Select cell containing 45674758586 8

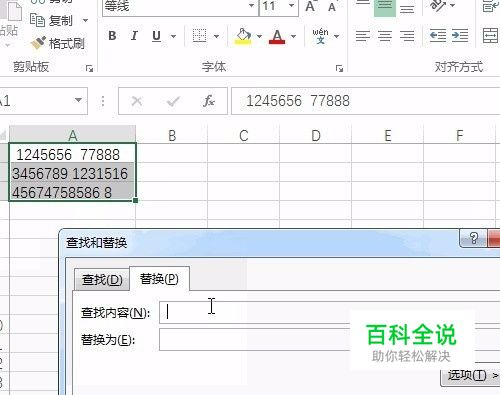72,192
